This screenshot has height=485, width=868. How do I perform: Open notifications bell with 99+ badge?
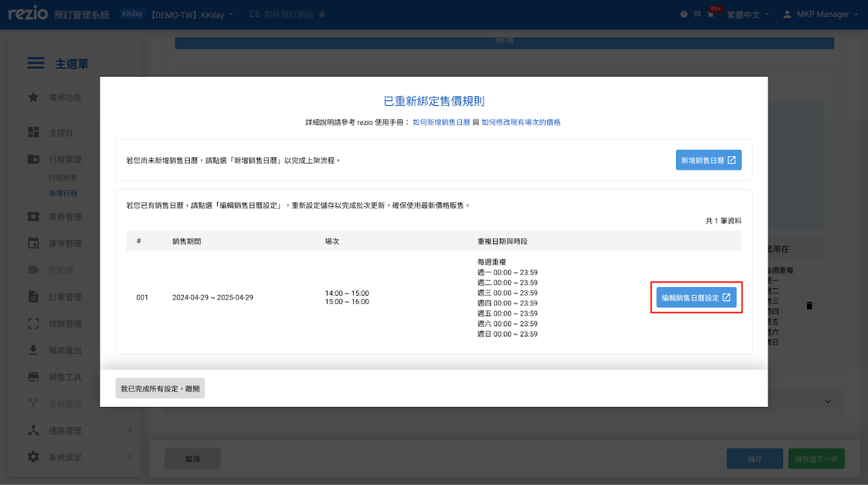(711, 13)
